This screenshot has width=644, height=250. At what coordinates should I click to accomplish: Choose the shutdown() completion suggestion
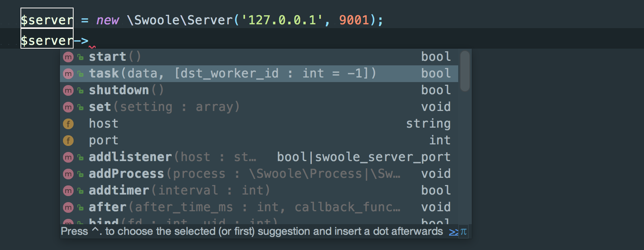coord(259,90)
